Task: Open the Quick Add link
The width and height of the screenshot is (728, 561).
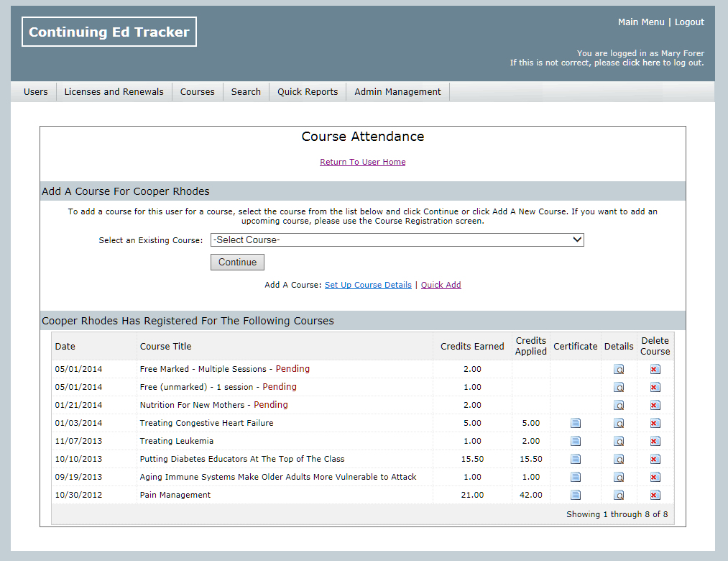Action: pos(441,285)
